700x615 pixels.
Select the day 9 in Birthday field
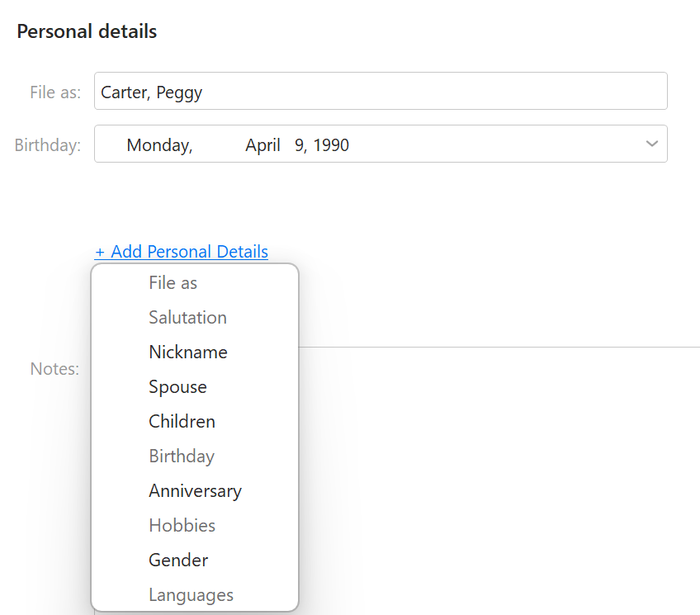click(300, 145)
